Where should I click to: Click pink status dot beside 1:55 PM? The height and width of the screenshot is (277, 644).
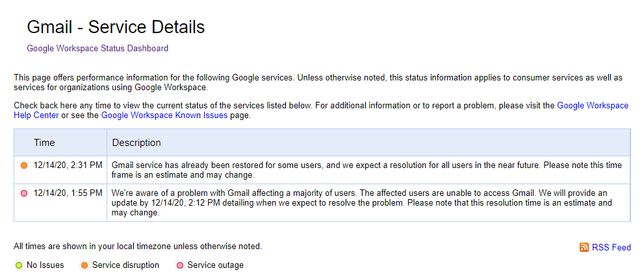24,193
